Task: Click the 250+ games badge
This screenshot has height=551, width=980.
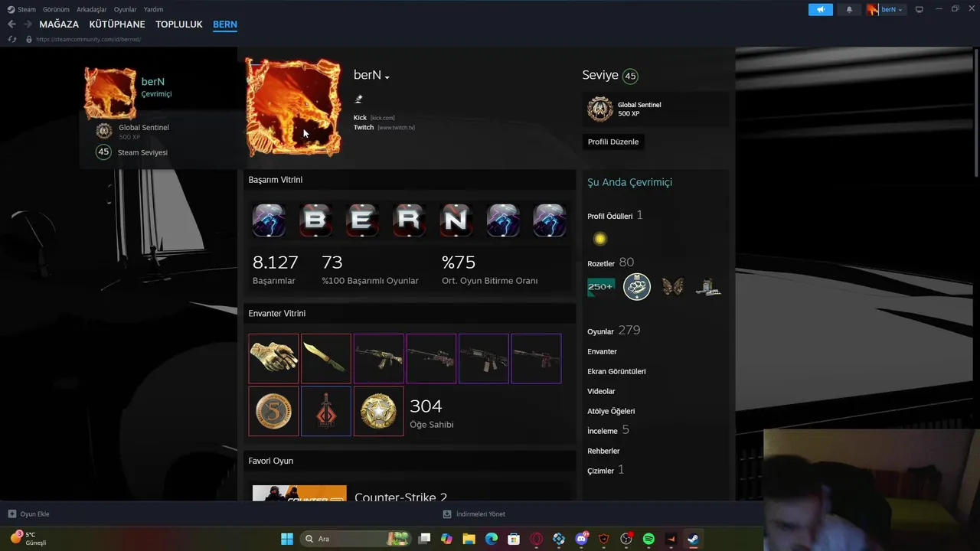Action: 601,287
